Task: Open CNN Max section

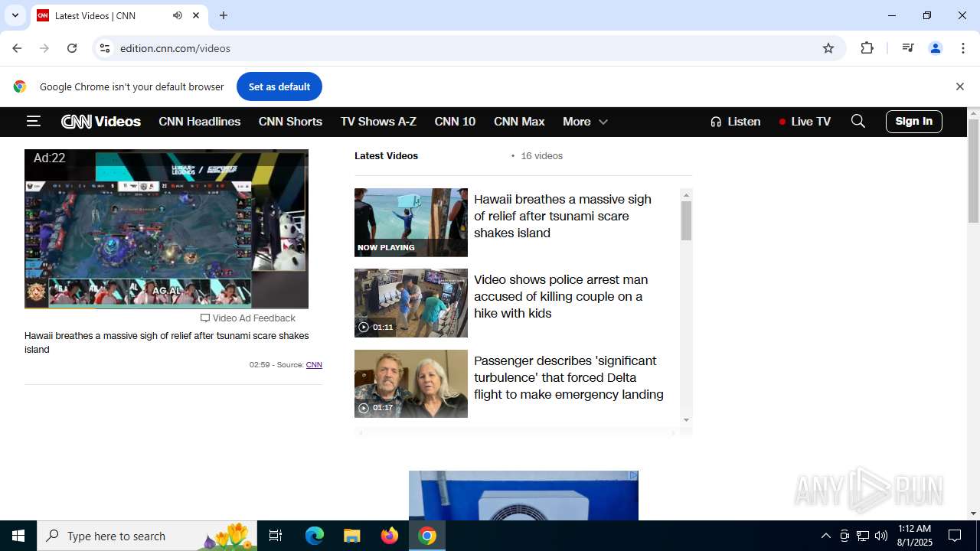Action: pos(519,122)
